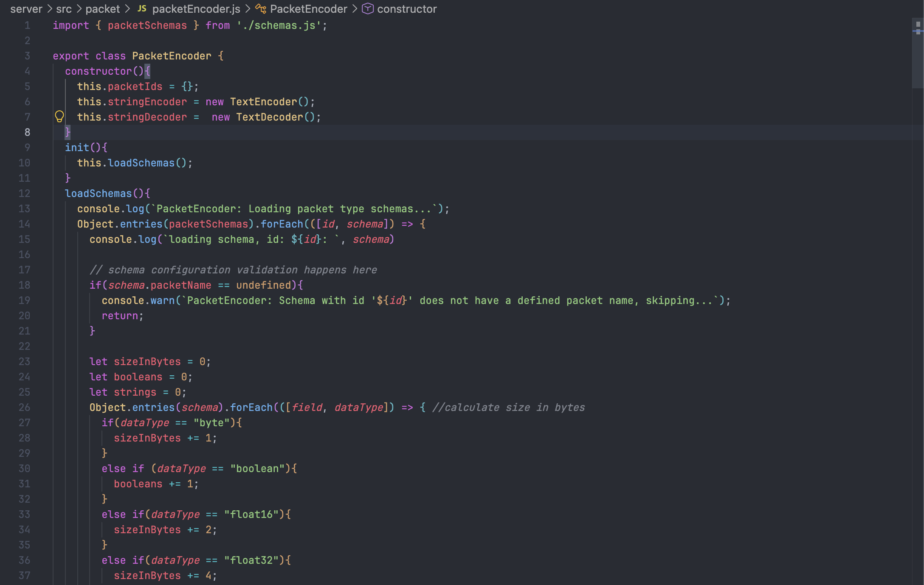The image size is (924, 585).
Task: Select 'constructor' breadcrumb item
Action: (407, 9)
